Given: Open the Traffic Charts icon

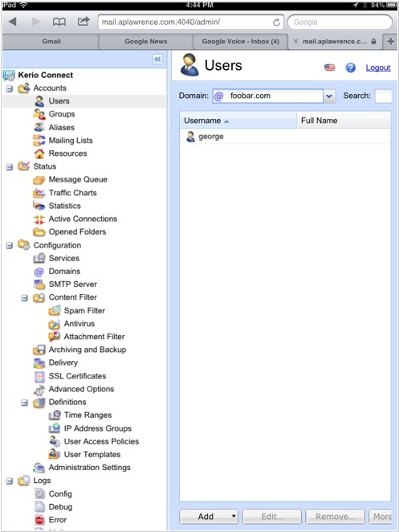Looking at the screenshot, I should (x=39, y=193).
